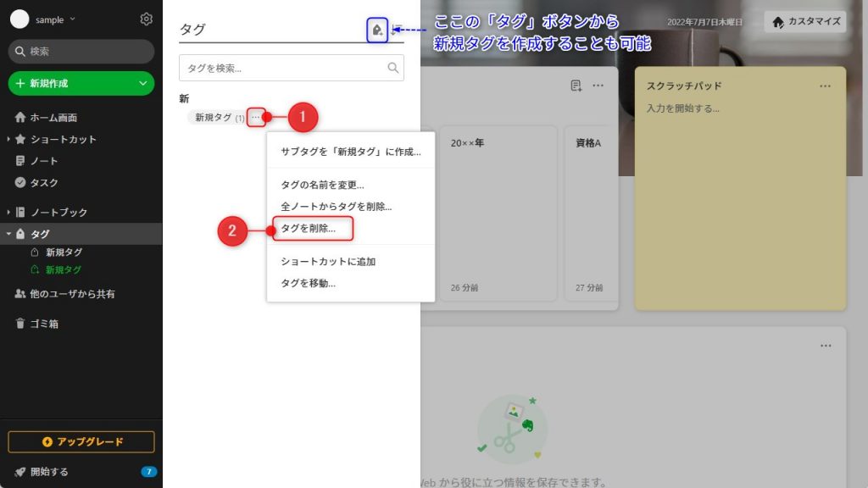
Task: Select the タグ tag icon in sidebar
Action: (x=20, y=234)
